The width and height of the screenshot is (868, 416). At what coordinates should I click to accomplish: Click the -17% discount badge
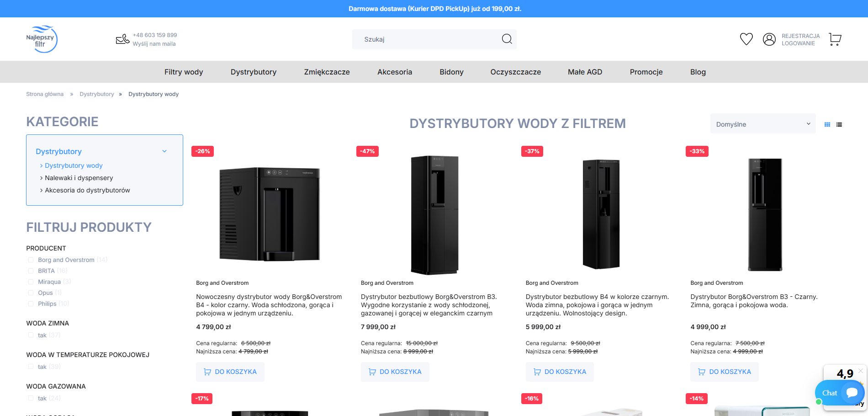click(202, 399)
